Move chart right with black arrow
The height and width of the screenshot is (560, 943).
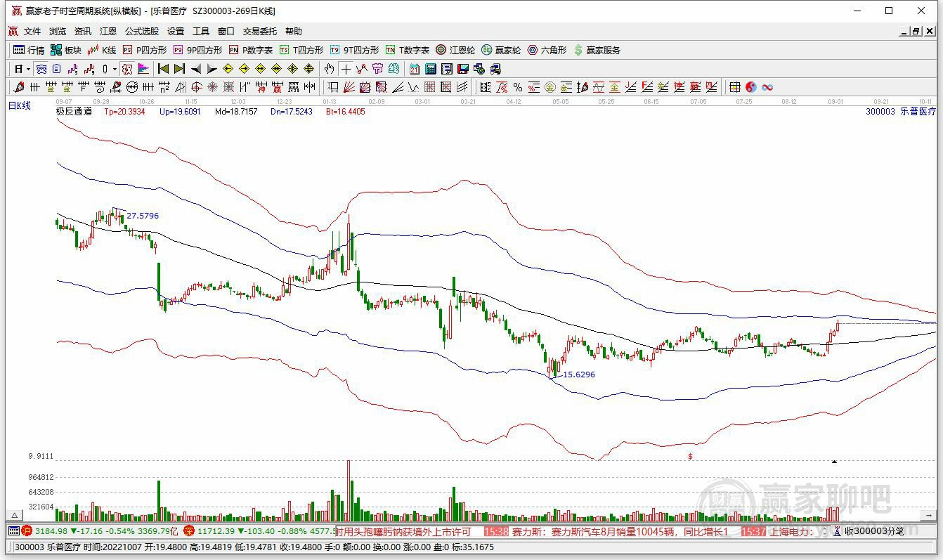pos(212,69)
